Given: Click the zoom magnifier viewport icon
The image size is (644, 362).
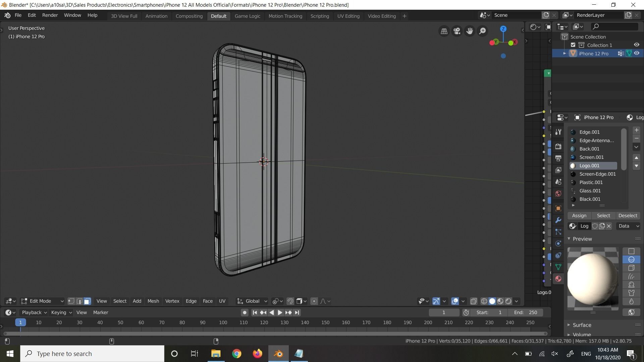Looking at the screenshot, I should click(x=482, y=31).
